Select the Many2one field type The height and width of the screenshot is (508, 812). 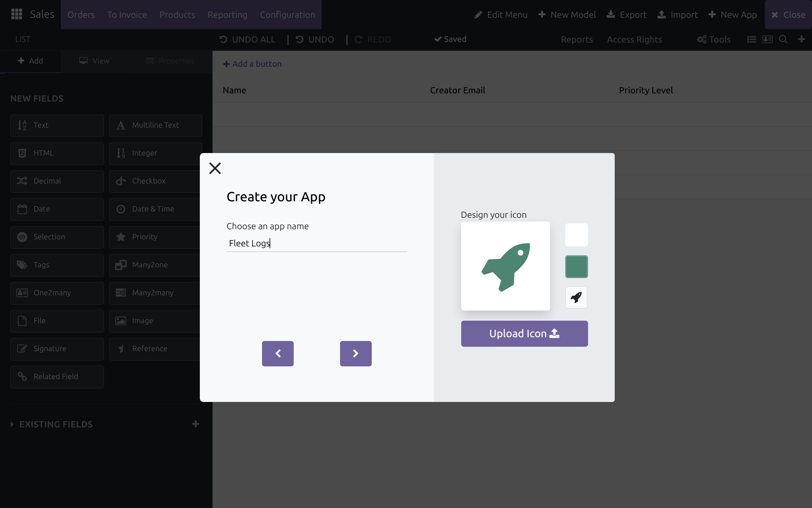click(x=155, y=265)
